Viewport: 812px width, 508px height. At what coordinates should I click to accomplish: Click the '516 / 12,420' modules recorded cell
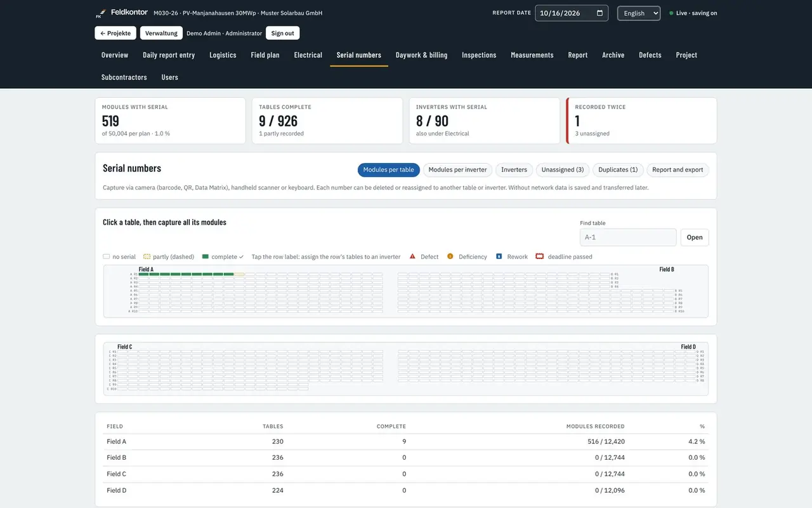point(606,442)
